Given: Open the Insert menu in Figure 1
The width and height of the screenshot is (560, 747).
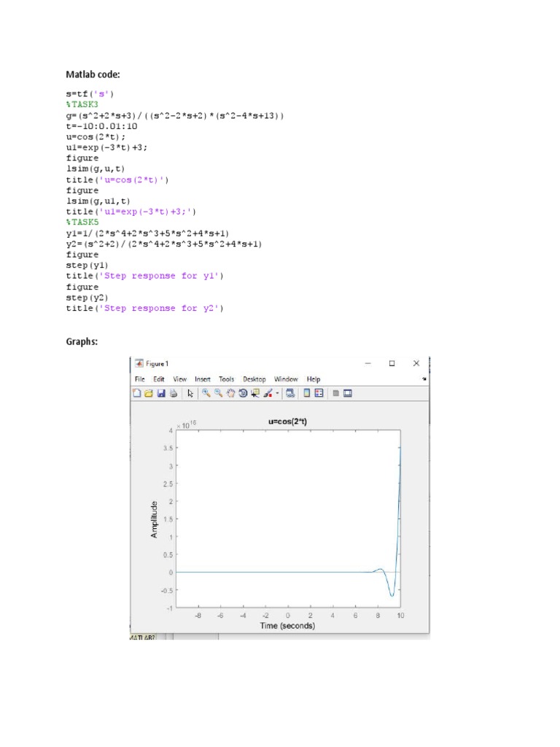Looking at the screenshot, I should click(x=203, y=379).
